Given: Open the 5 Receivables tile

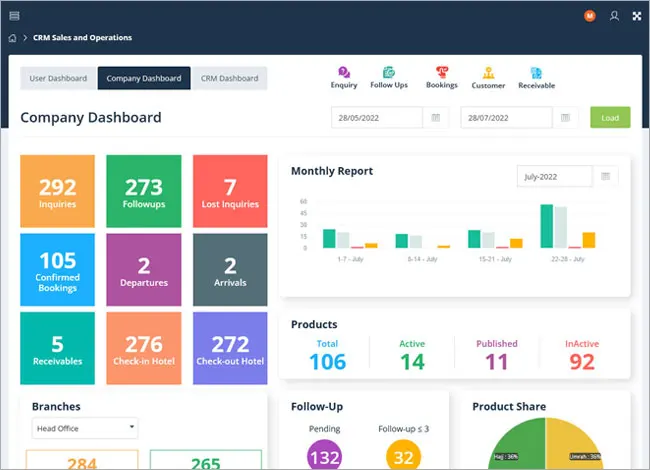Looking at the screenshot, I should [58, 348].
